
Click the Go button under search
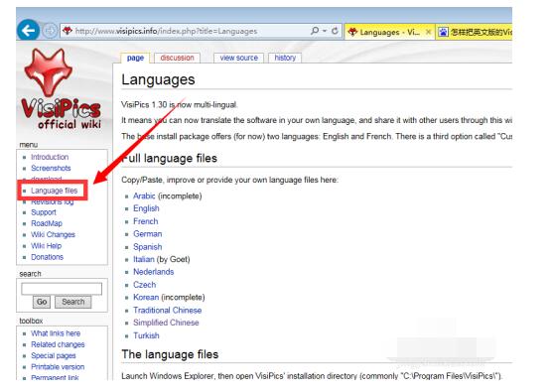point(42,302)
